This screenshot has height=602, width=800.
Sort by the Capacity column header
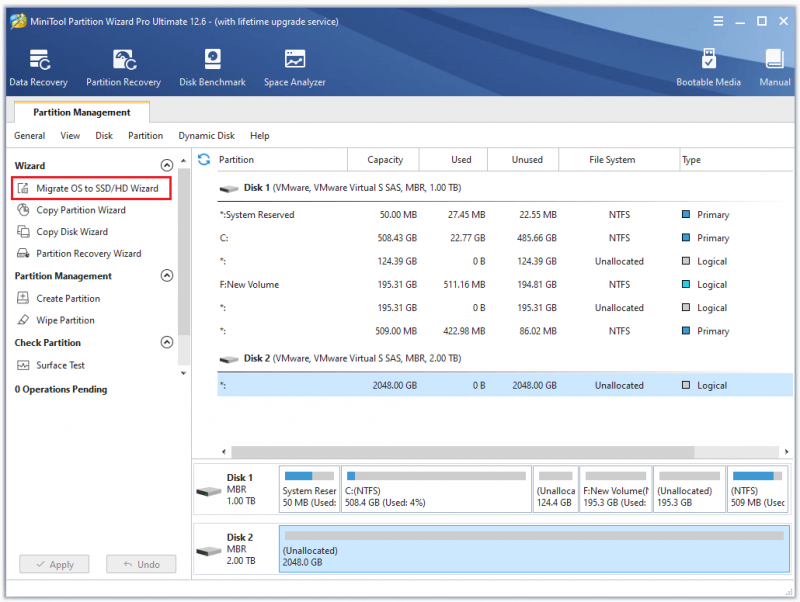(x=385, y=160)
